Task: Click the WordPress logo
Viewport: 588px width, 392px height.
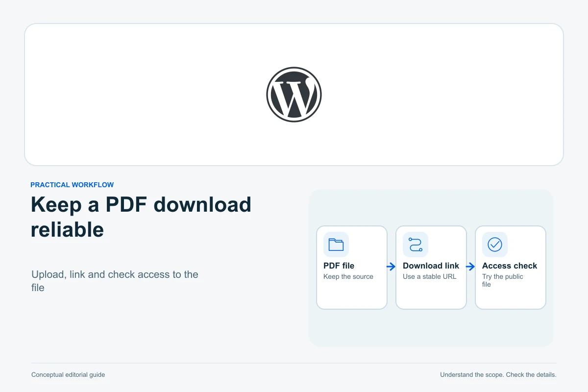Action: (x=294, y=95)
